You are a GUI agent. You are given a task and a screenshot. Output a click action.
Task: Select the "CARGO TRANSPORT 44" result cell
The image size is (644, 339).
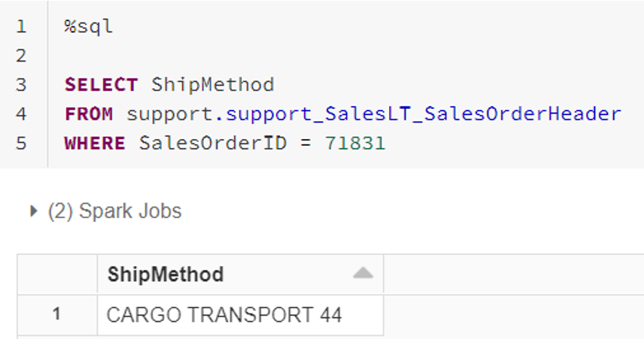[224, 315]
